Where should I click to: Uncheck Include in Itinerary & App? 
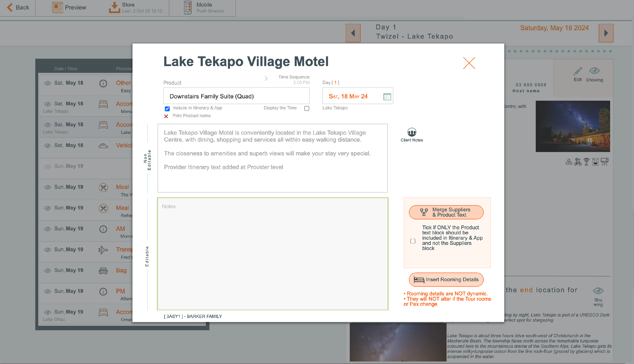[x=167, y=109]
